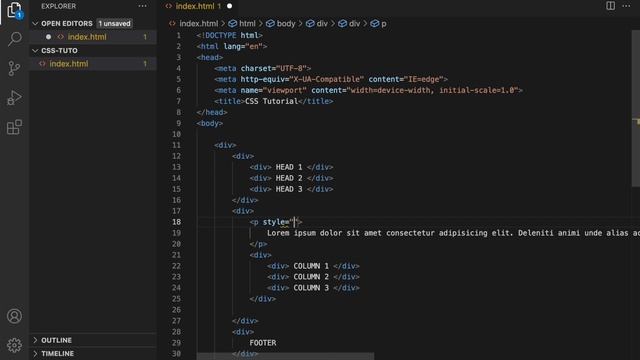Click the second div breadcrumb item
The height and width of the screenshot is (360, 640).
pos(349,24)
